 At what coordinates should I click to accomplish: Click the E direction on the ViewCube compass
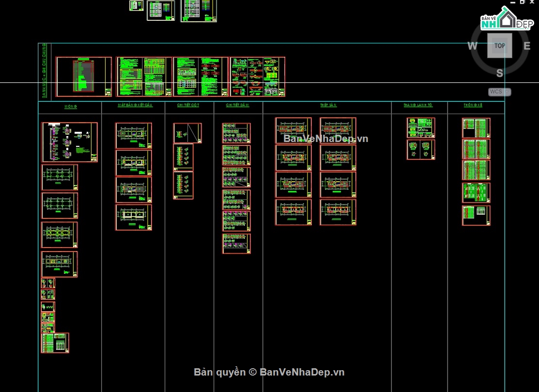click(526, 46)
